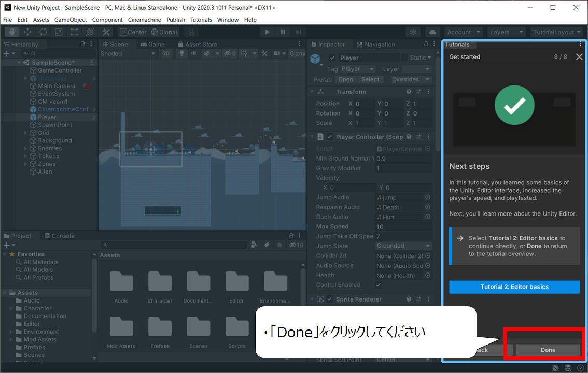Toggle the Scene view effects icon

pos(207,53)
